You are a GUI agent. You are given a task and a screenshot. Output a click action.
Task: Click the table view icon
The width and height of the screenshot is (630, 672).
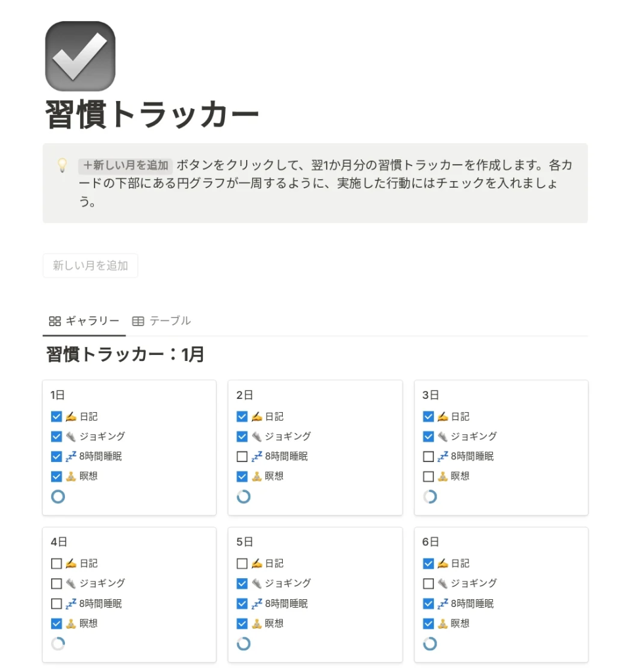[138, 321]
